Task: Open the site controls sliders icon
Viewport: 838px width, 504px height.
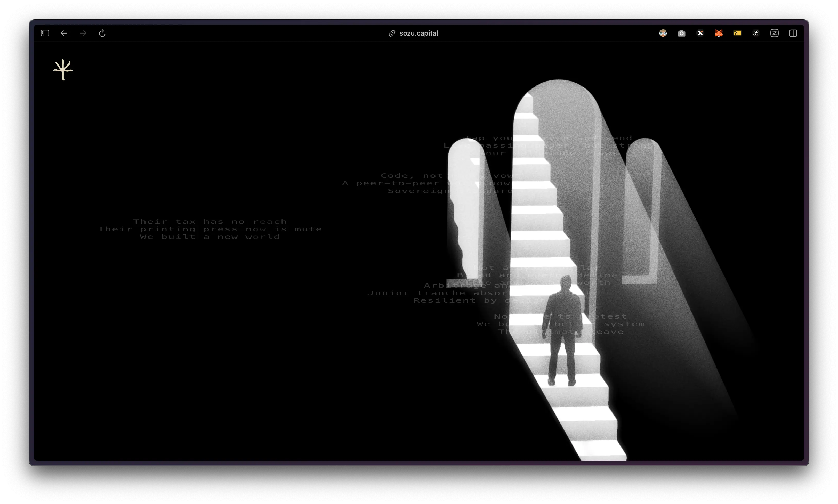Action: point(774,33)
